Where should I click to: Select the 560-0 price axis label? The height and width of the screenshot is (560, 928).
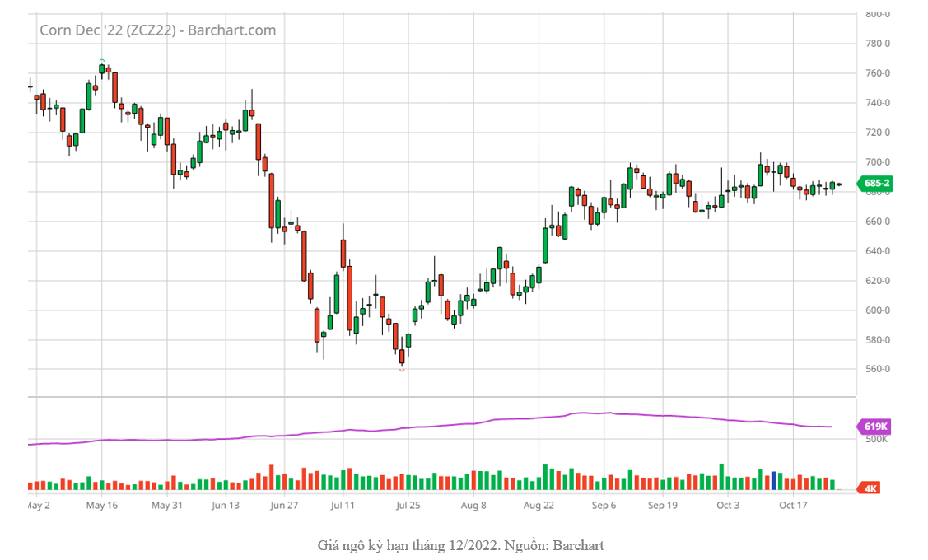(x=877, y=369)
